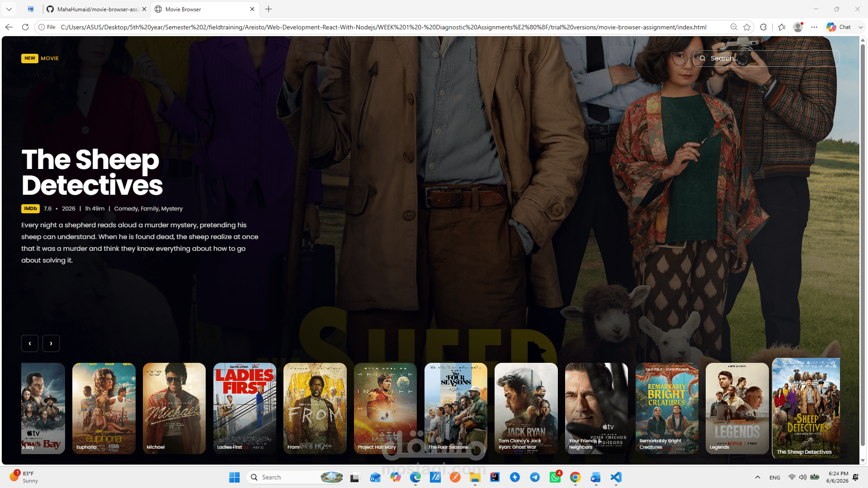Show hidden icons in the system tray
868x488 pixels.
click(x=758, y=477)
